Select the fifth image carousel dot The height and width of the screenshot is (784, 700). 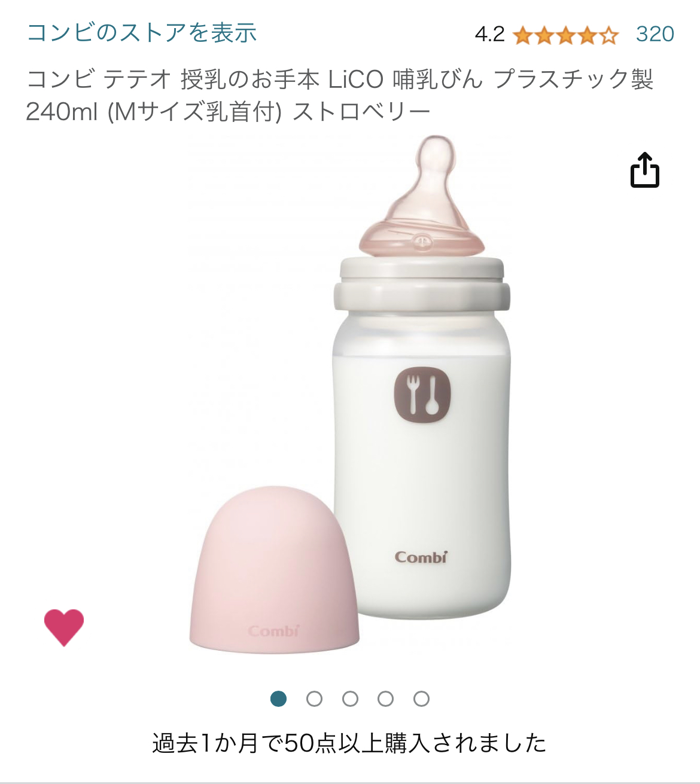(422, 698)
